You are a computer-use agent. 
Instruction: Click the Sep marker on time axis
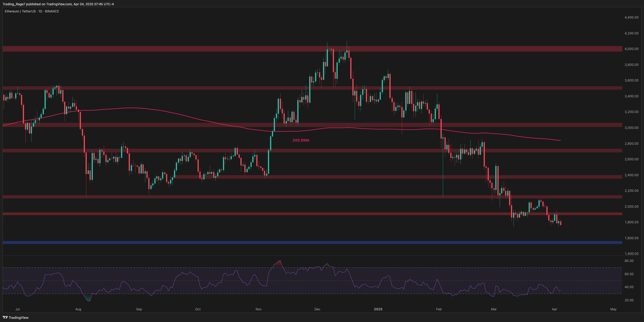tap(139, 309)
